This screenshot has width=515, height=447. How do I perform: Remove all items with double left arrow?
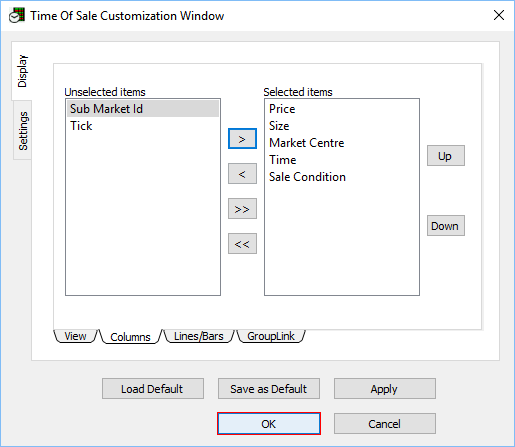pyautogui.click(x=242, y=244)
